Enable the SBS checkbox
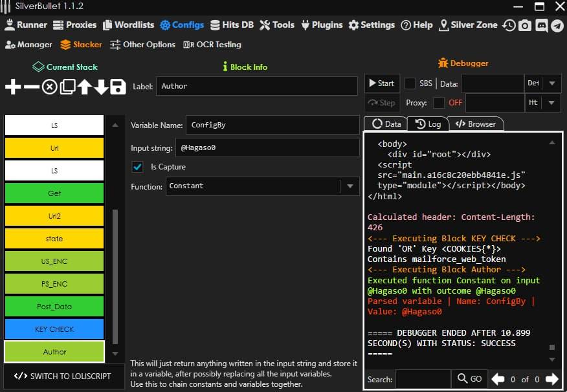The image size is (567, 392). (410, 83)
